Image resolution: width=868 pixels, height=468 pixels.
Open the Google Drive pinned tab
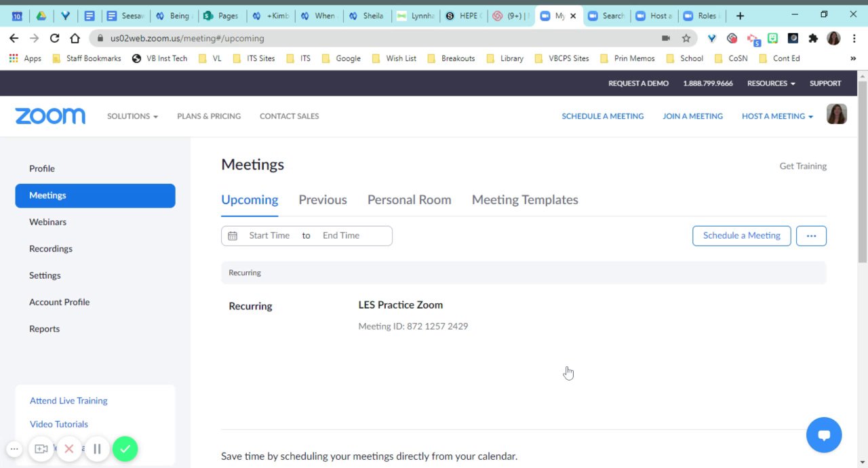point(41,16)
